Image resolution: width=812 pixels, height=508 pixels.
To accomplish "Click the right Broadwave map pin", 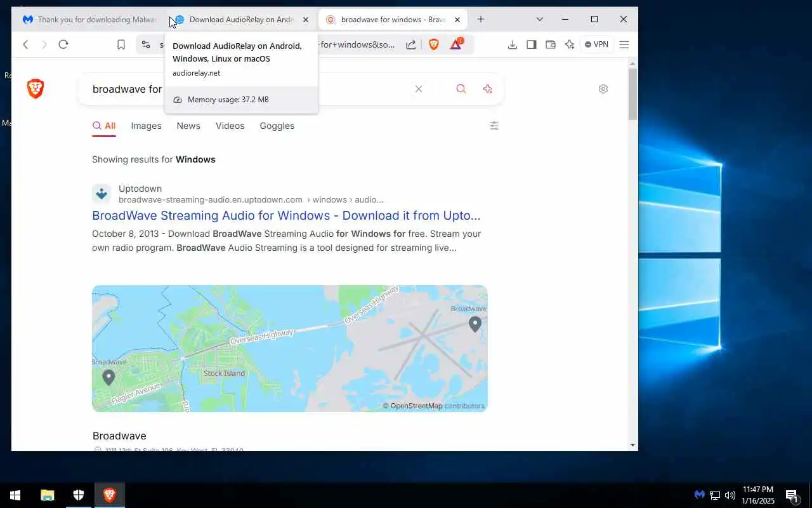I will pyautogui.click(x=475, y=324).
